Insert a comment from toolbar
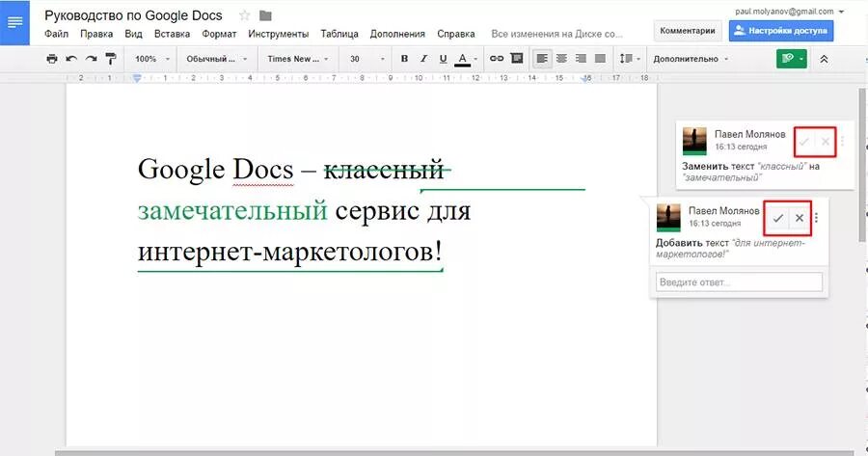The width and height of the screenshot is (868, 456). 517,59
